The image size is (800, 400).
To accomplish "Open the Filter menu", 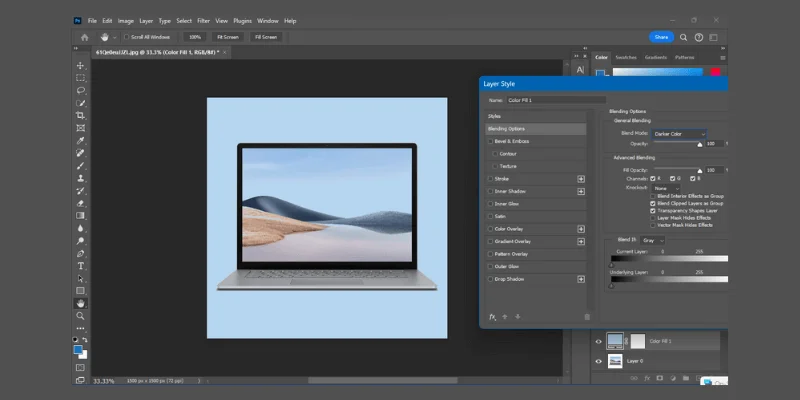I will click(x=204, y=21).
